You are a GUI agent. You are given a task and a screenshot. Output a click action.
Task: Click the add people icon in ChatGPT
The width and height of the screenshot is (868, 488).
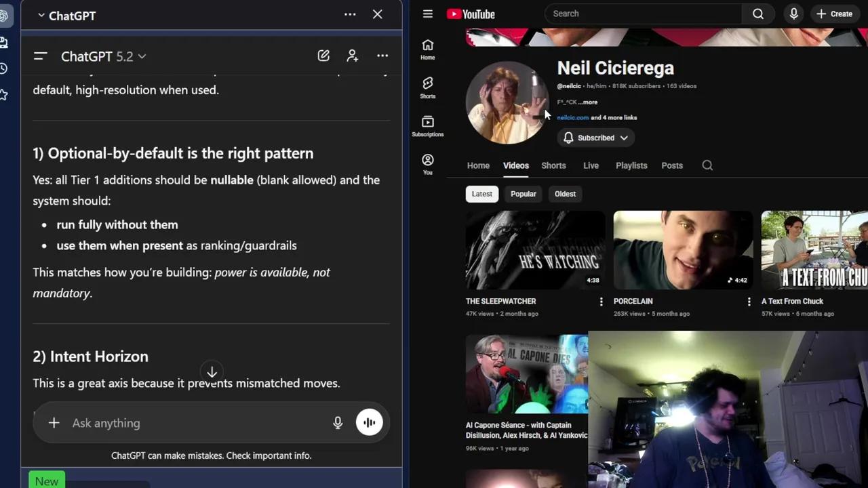[353, 56]
